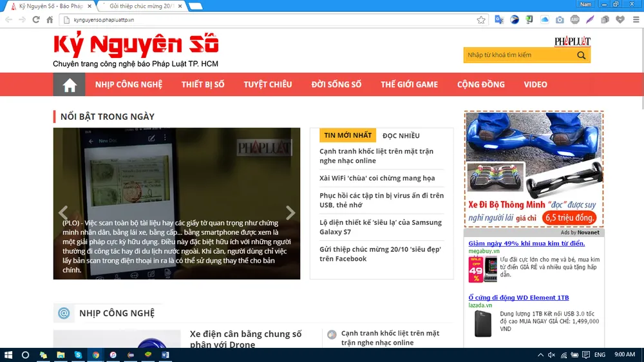Open the Action Center notifications
Viewport: 644px width, 362px height.
586,355
